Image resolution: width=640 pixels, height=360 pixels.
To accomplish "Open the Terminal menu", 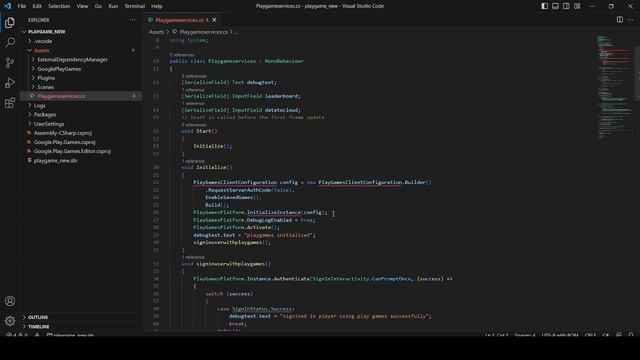I will [135, 6].
